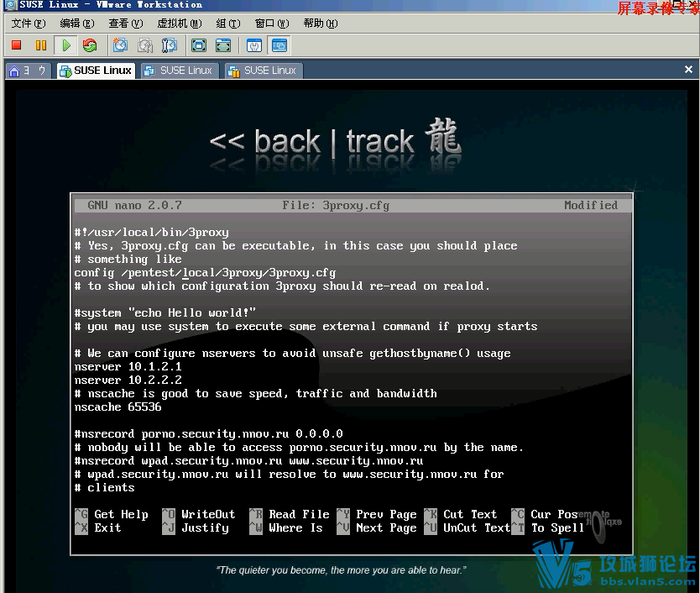The image size is (700, 593).
Task: Go to the Home tab house icon
Action: click(x=14, y=71)
